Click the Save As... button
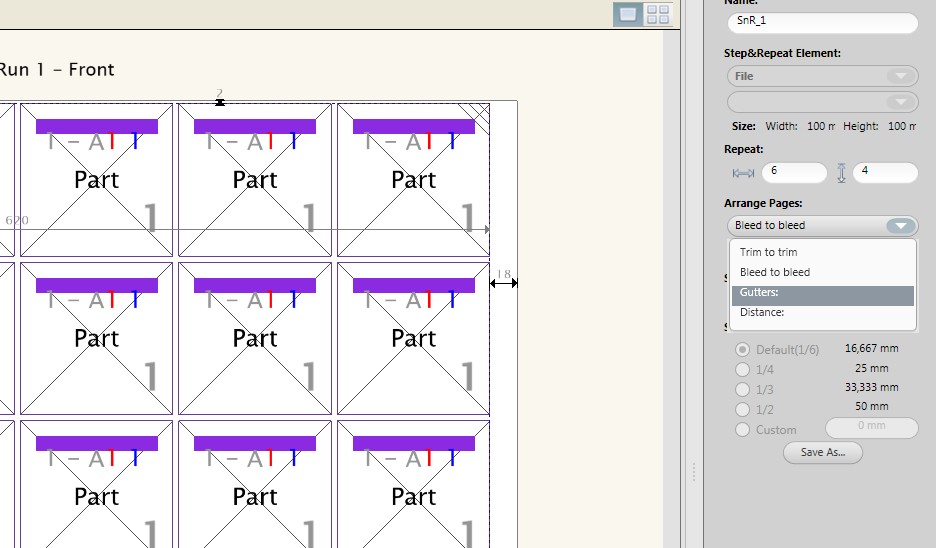936x548 pixels. tap(823, 452)
